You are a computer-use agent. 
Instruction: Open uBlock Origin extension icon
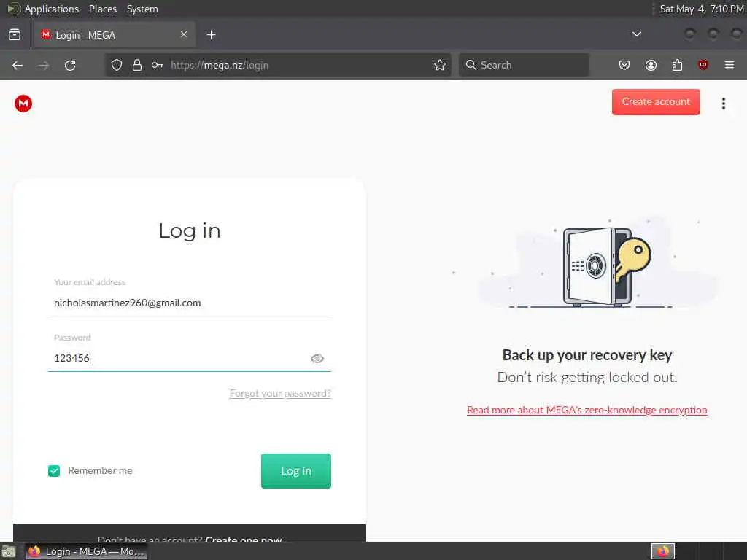703,65
